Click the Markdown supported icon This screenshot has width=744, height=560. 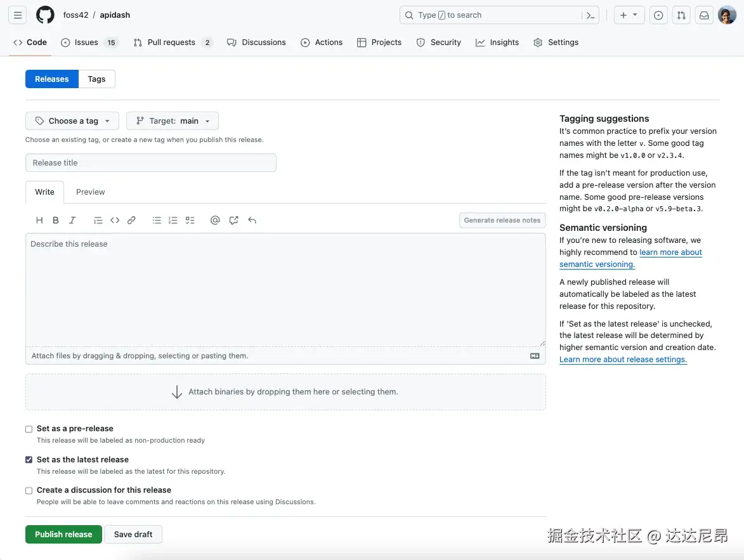coord(535,356)
